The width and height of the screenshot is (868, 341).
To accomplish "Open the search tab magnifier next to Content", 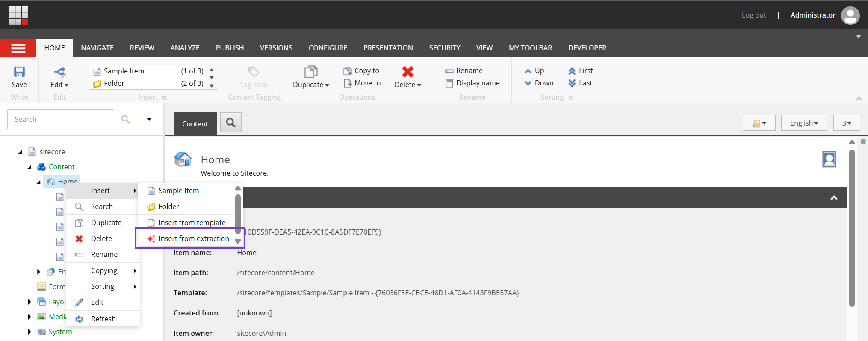I will click(231, 123).
